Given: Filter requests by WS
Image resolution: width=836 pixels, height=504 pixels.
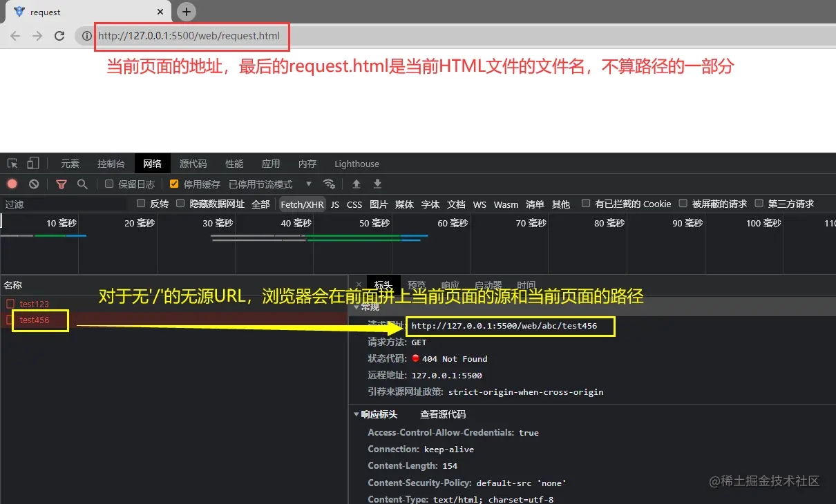Looking at the screenshot, I should coord(479,204).
